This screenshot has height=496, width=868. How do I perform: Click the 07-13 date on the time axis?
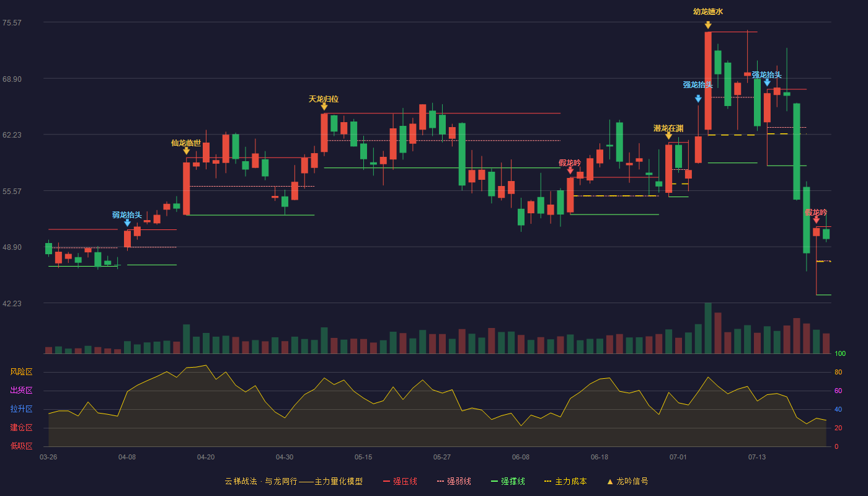coord(757,457)
